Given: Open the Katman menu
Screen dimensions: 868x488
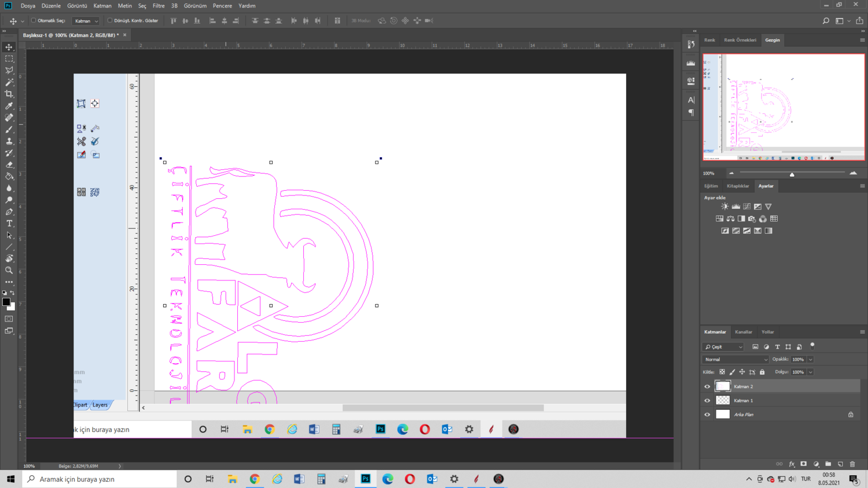Looking at the screenshot, I should click(x=102, y=6).
